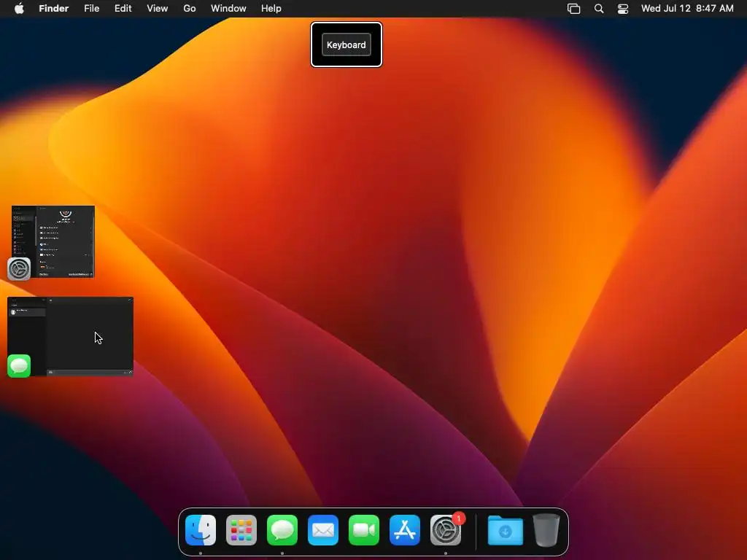Viewport: 747px width, 560px height.
Task: Open the View menu
Action: click(158, 8)
